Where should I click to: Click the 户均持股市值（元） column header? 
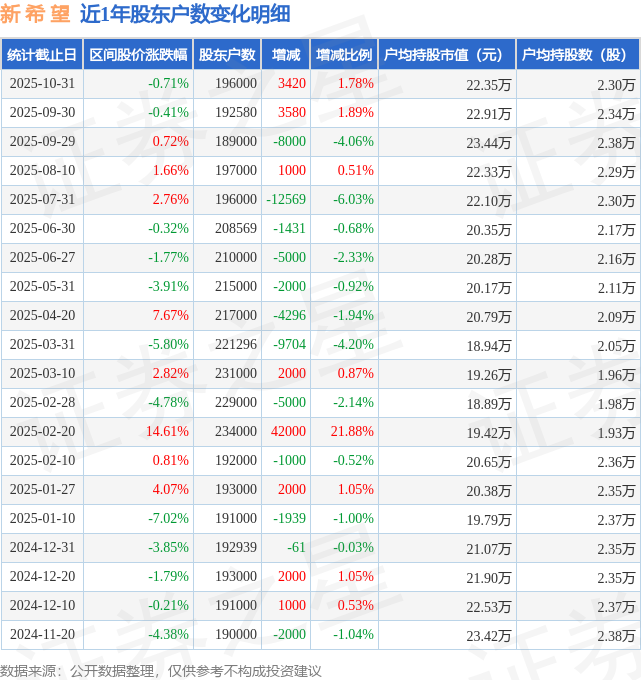point(446,55)
